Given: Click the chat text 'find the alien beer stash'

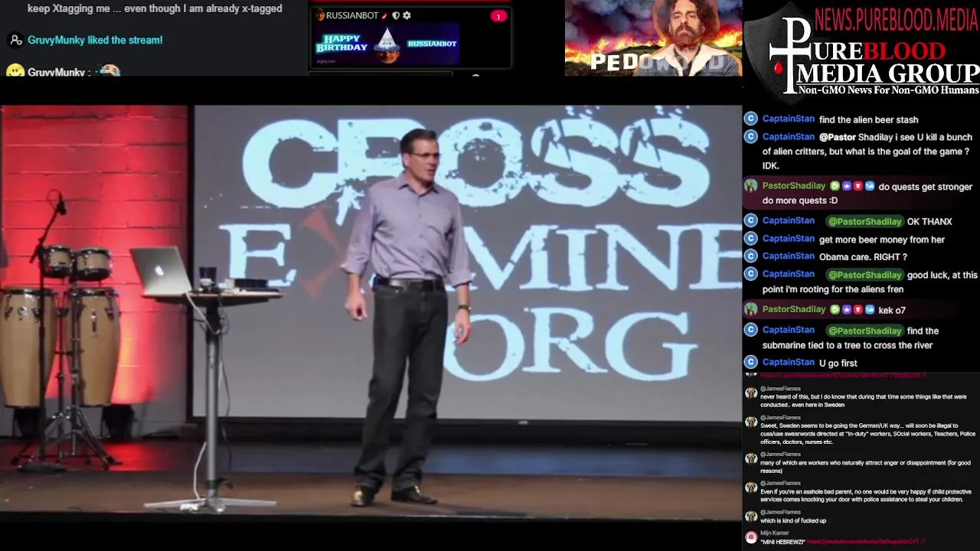Looking at the screenshot, I should 868,119.
